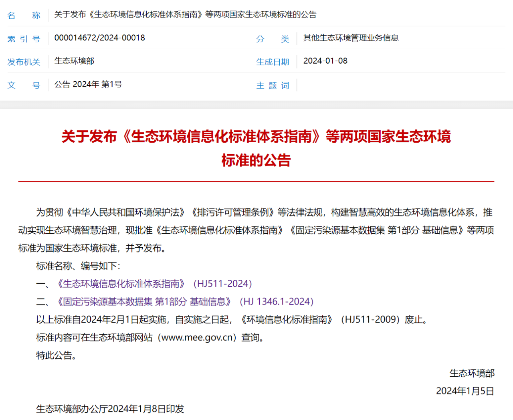Screen dimensions: 513x420
Task: Click 生态环境部 in the 发布机关 row
Action: pos(74,61)
